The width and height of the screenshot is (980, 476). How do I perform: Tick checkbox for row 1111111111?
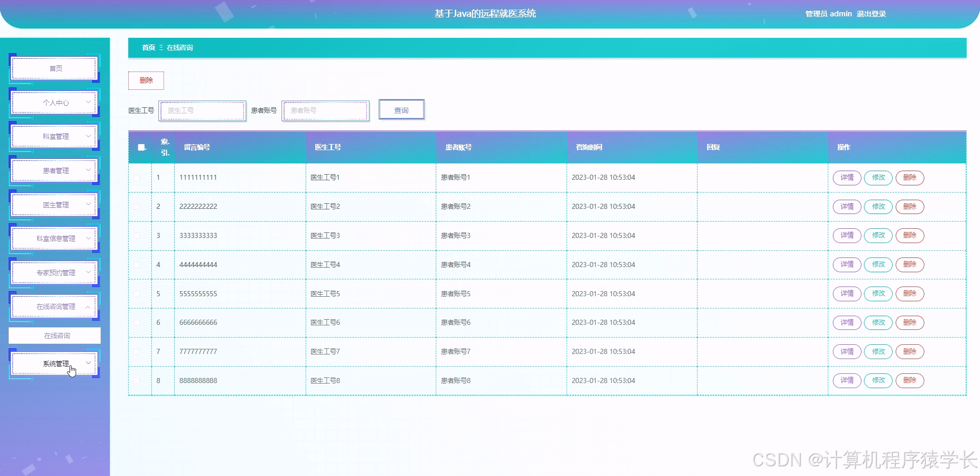[137, 178]
